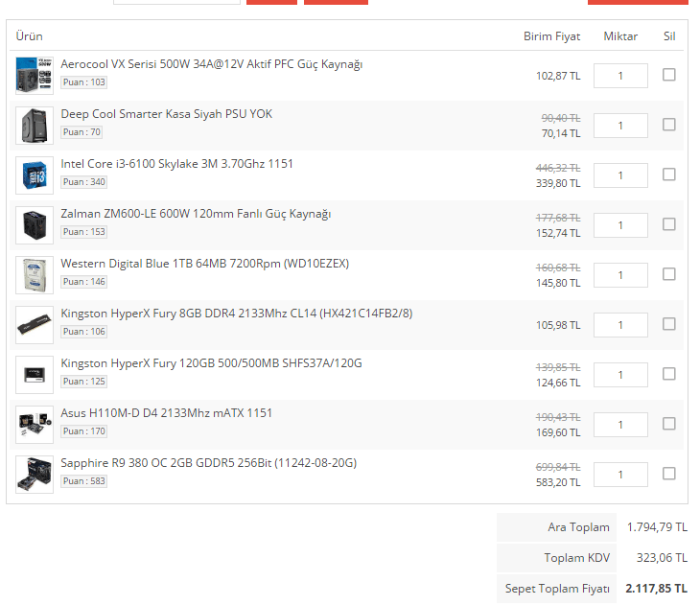Screen dimensions: 700x605
Task: Click Puan : 153 badge
Action: tap(84, 232)
